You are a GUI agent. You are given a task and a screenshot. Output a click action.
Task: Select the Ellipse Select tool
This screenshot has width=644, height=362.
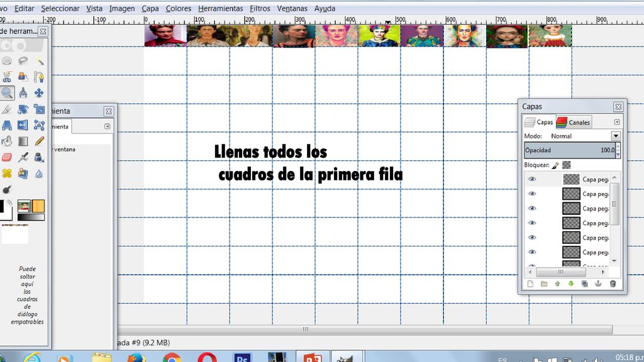tap(7, 61)
